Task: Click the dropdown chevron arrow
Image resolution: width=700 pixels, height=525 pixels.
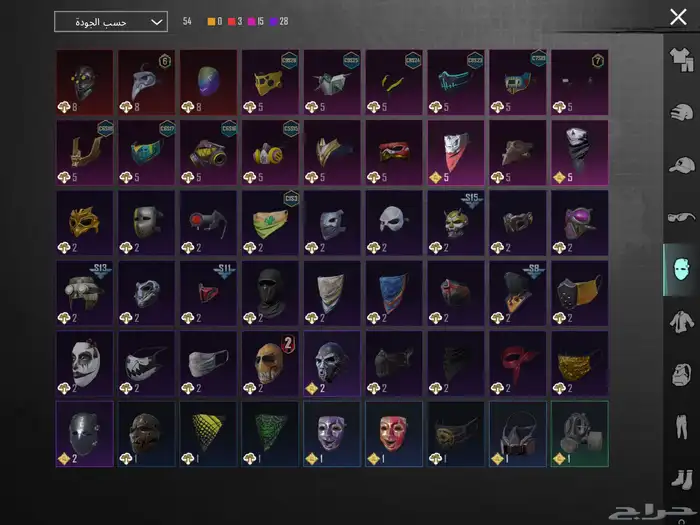Action: 156,22
